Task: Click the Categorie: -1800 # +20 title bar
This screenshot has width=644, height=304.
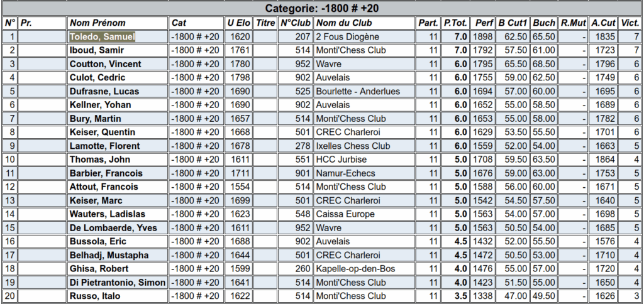Action: [322, 8]
